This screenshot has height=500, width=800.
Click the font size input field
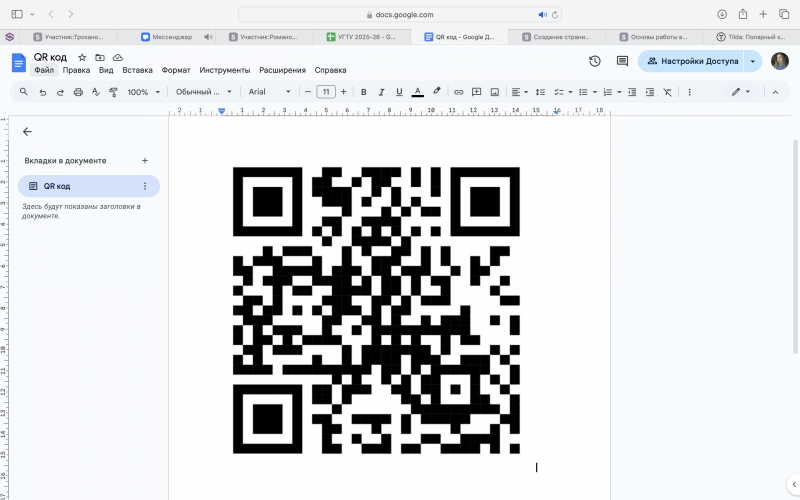pyautogui.click(x=325, y=92)
